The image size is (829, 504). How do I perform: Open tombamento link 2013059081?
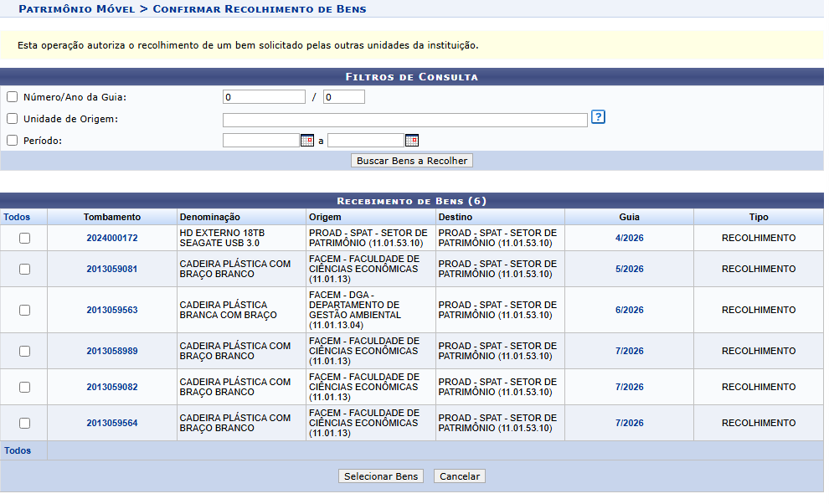[x=111, y=269]
